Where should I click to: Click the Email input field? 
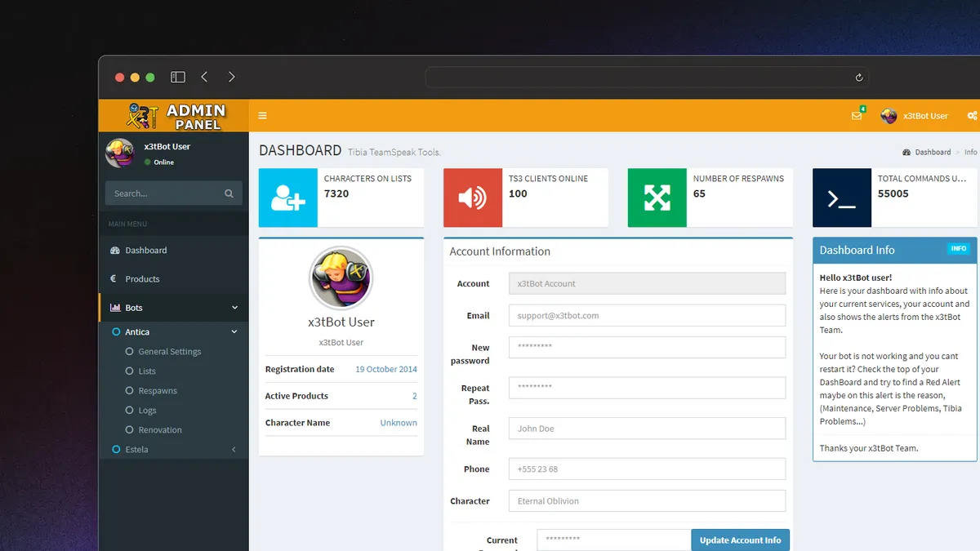[x=647, y=316]
